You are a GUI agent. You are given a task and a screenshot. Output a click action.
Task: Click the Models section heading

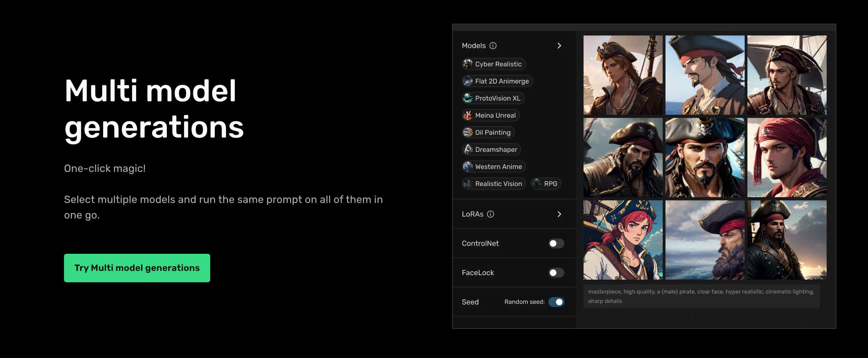473,46
